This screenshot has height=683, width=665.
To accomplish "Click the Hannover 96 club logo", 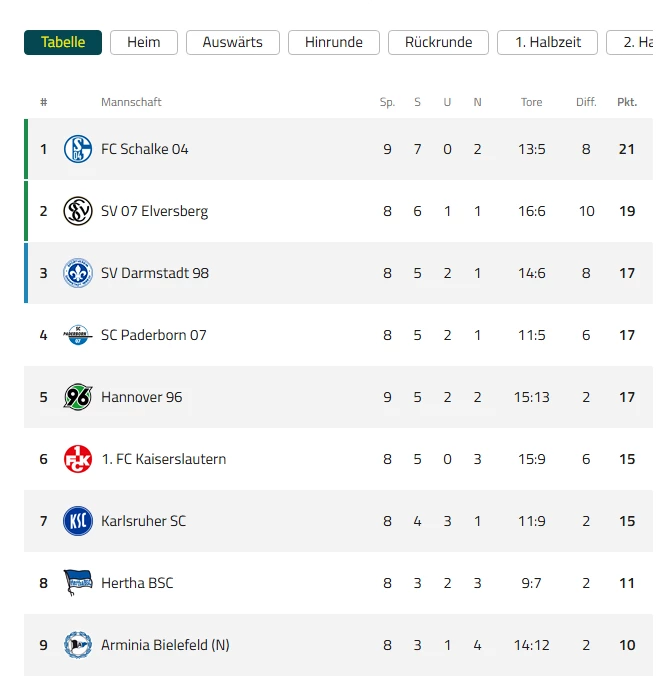I will tap(78, 397).
